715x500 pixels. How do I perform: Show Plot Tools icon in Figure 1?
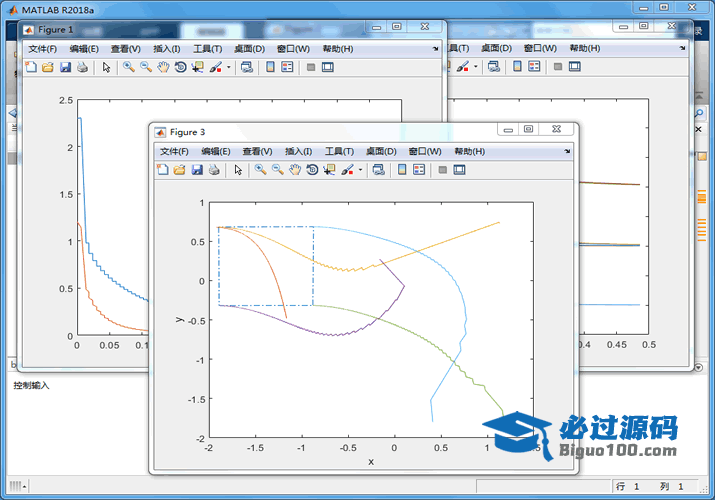click(x=327, y=67)
